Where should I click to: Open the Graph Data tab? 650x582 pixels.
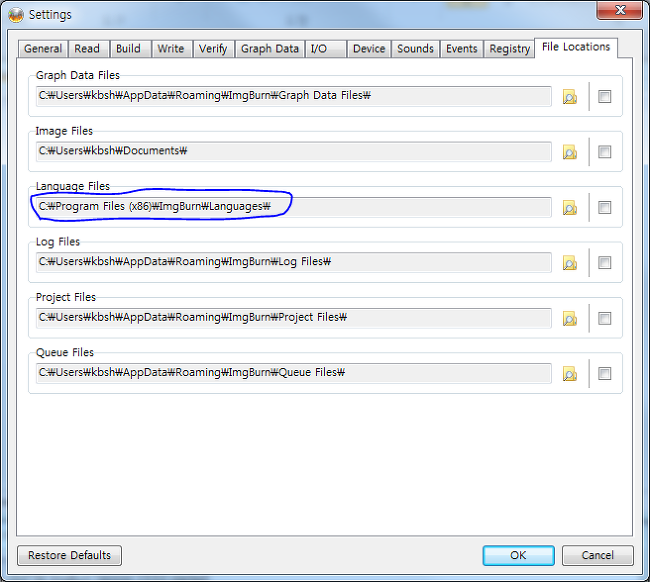pos(270,49)
